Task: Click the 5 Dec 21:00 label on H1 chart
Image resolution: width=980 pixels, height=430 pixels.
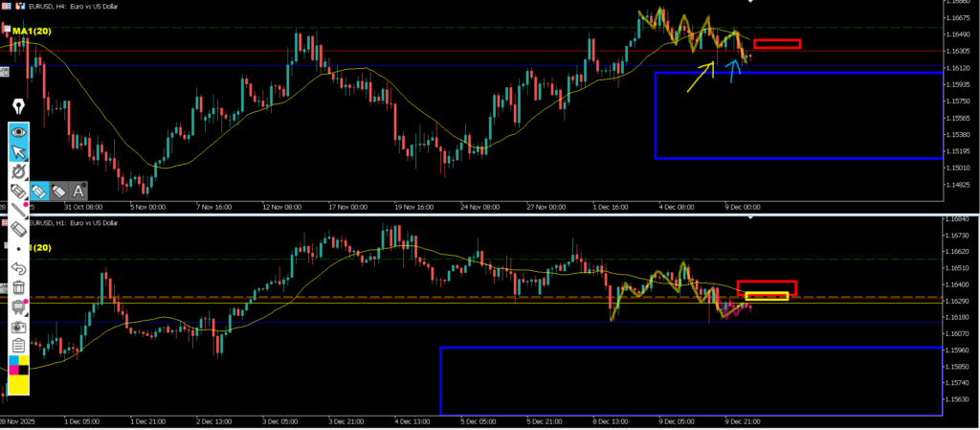Action: [545, 422]
